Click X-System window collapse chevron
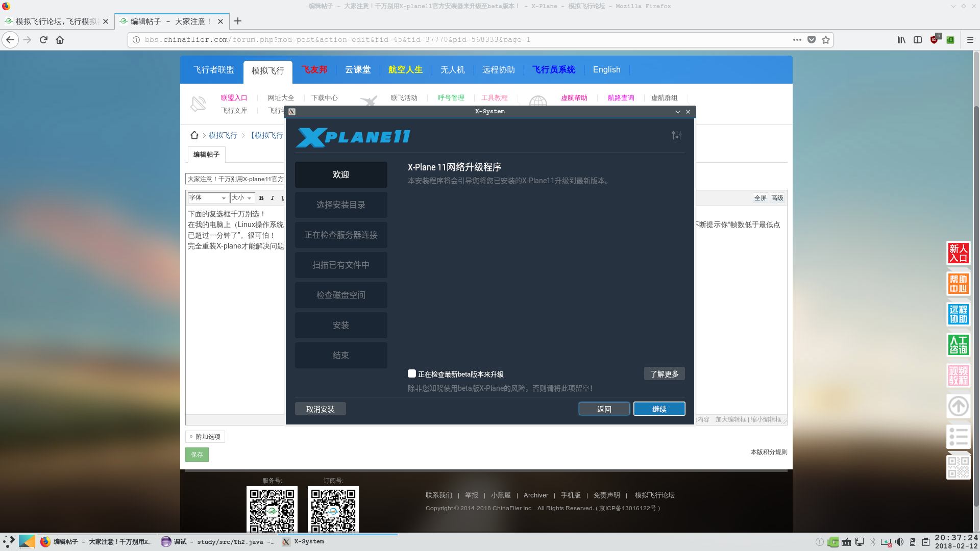The height and width of the screenshot is (551, 980). (678, 112)
